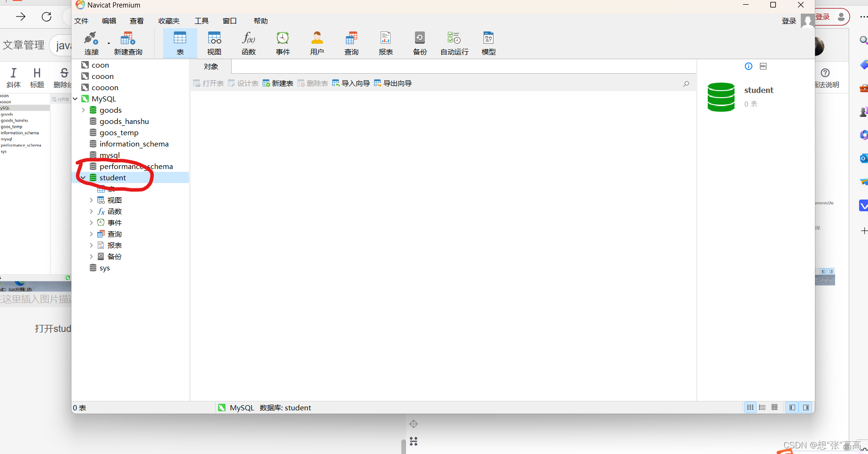Viewport: 868px width, 454px height.
Task: Open the 收藏夹 menu
Action: pos(169,21)
